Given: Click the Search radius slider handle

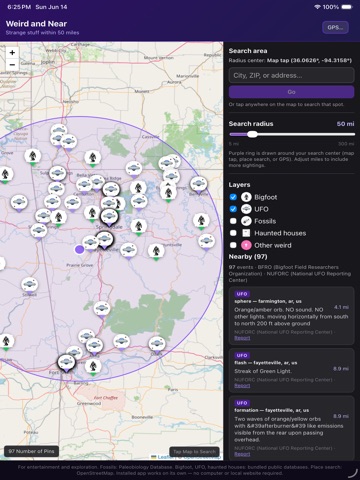Looking at the screenshot, I should pos(252,134).
